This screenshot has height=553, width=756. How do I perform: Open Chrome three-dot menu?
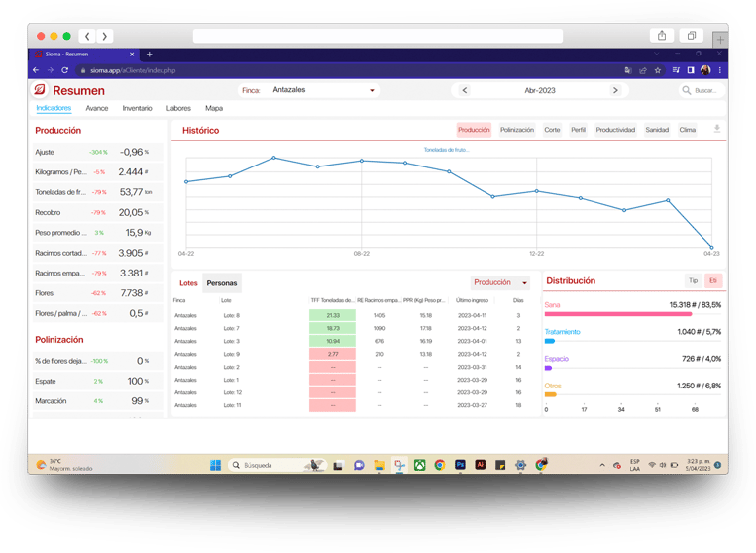click(720, 70)
